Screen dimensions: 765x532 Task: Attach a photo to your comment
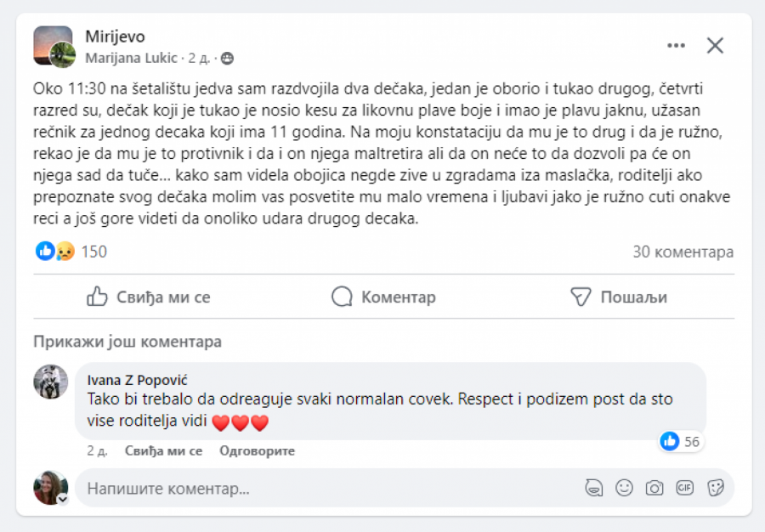pos(654,488)
